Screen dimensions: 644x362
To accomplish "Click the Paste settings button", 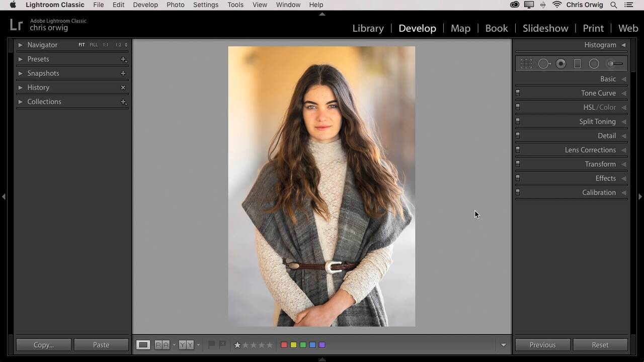I will 101,345.
